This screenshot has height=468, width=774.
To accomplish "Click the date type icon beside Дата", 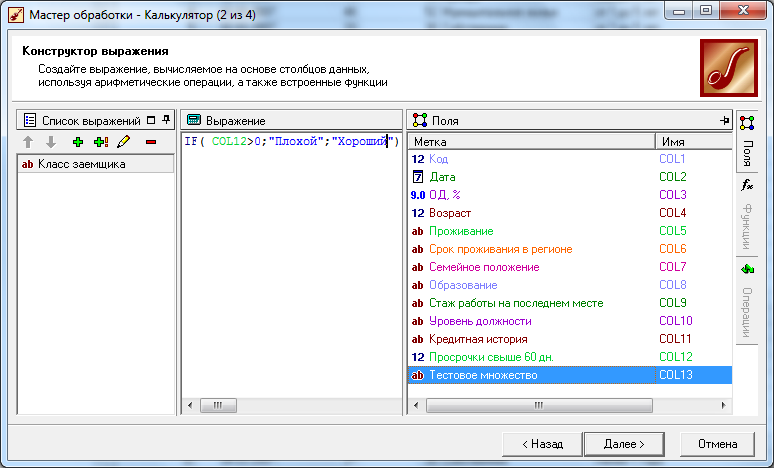I will (x=418, y=177).
